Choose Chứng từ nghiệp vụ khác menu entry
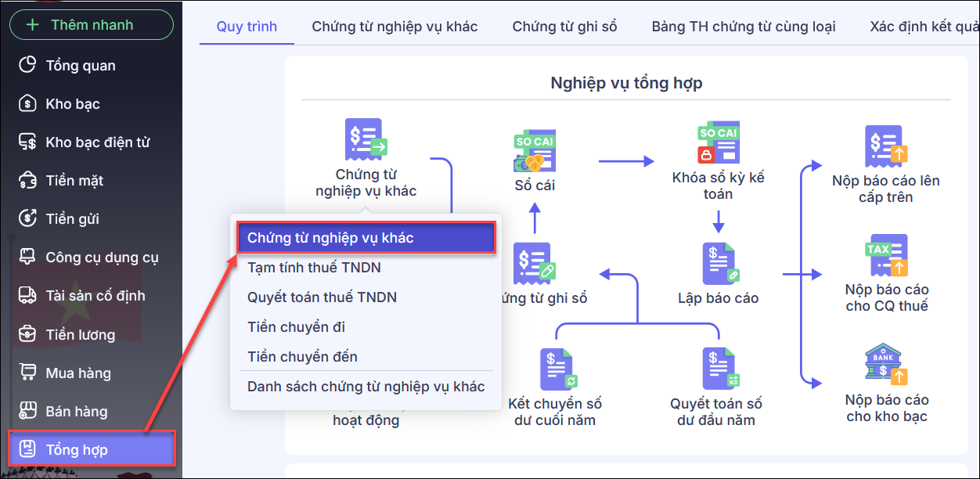 point(366,238)
